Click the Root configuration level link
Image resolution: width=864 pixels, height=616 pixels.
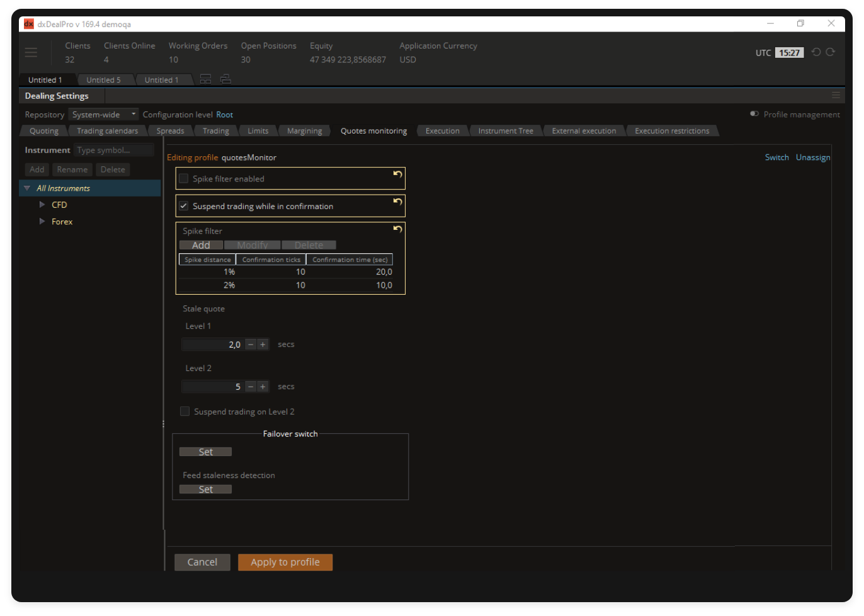point(225,115)
